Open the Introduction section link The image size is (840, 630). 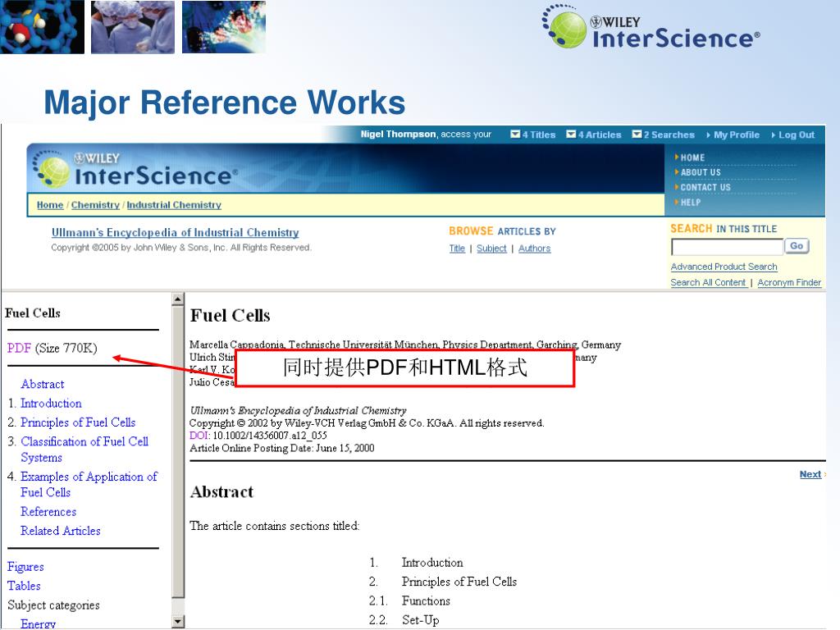pyautogui.click(x=51, y=404)
